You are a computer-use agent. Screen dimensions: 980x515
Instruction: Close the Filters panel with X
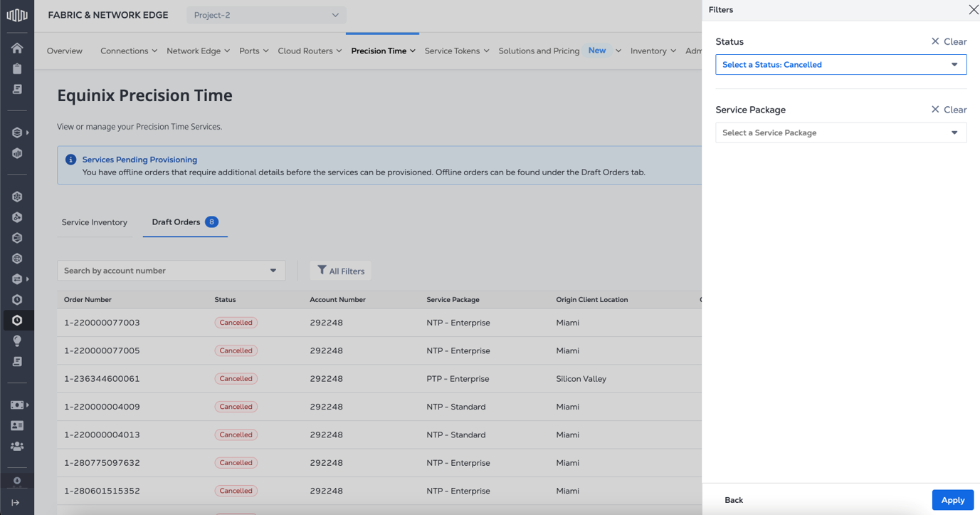click(x=974, y=9)
